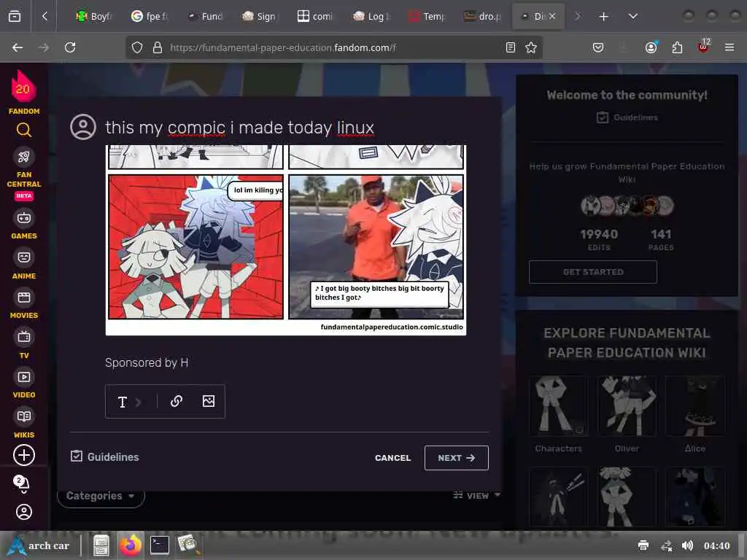747x560 pixels.
Task: Open notifications bell with 2 badge
Action: point(22,484)
